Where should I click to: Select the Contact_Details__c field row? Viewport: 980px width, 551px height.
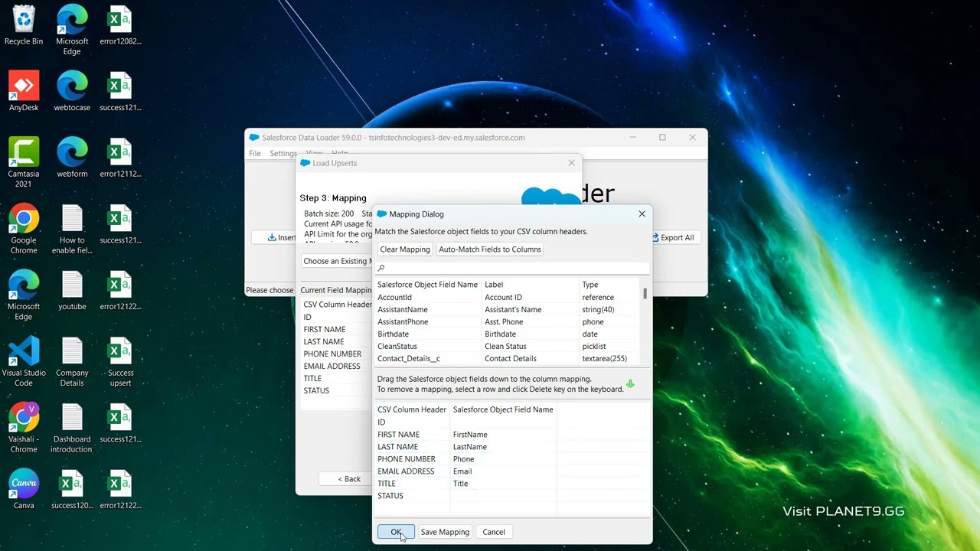tap(507, 358)
